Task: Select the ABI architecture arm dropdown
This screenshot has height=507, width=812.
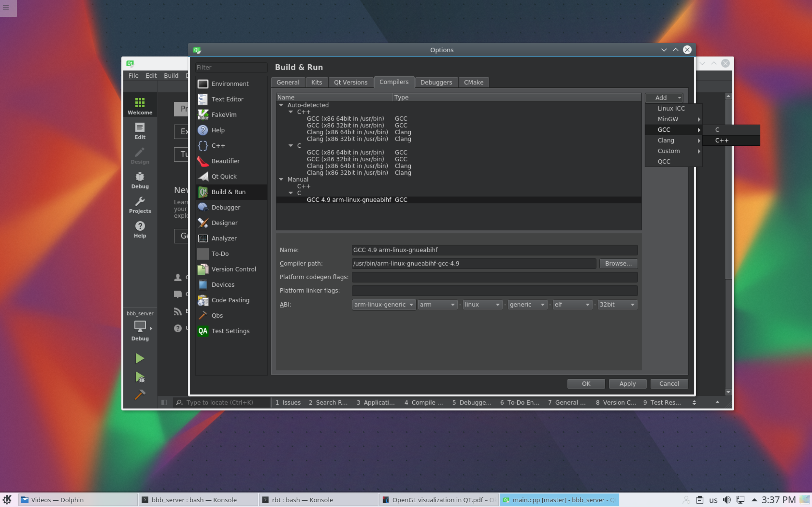Action: (x=437, y=304)
